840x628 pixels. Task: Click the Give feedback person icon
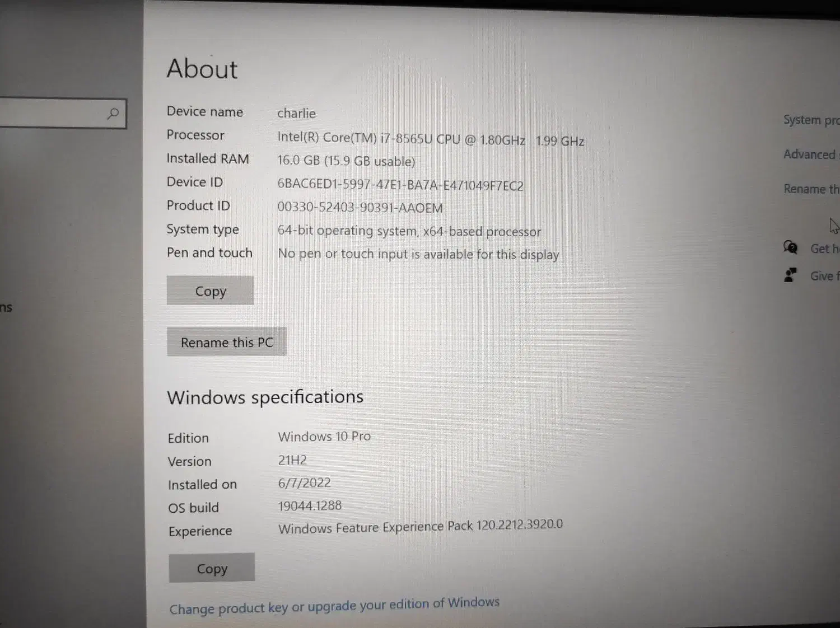790,275
